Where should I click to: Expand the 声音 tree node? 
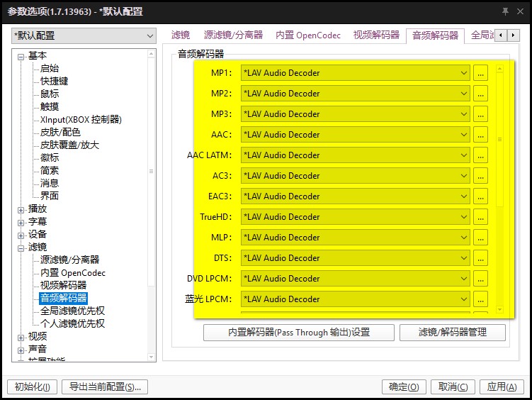coord(21,350)
